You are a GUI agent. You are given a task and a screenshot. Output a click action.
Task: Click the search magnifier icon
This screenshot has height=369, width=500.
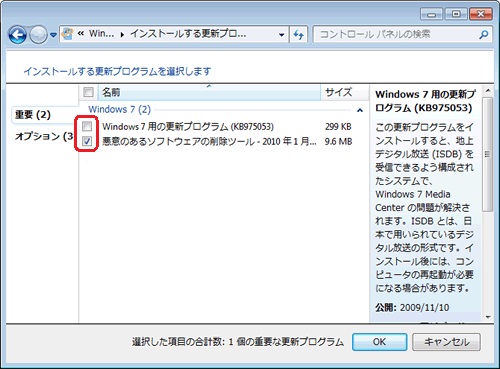[484, 34]
